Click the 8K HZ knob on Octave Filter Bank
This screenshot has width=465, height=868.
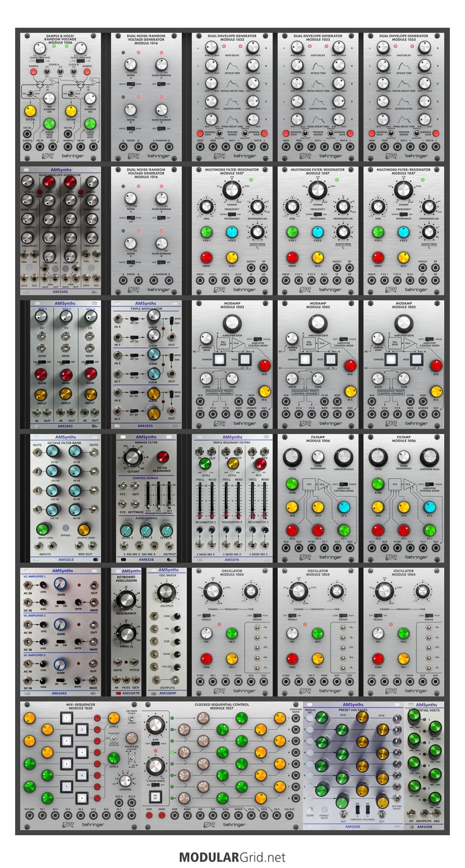(75, 509)
